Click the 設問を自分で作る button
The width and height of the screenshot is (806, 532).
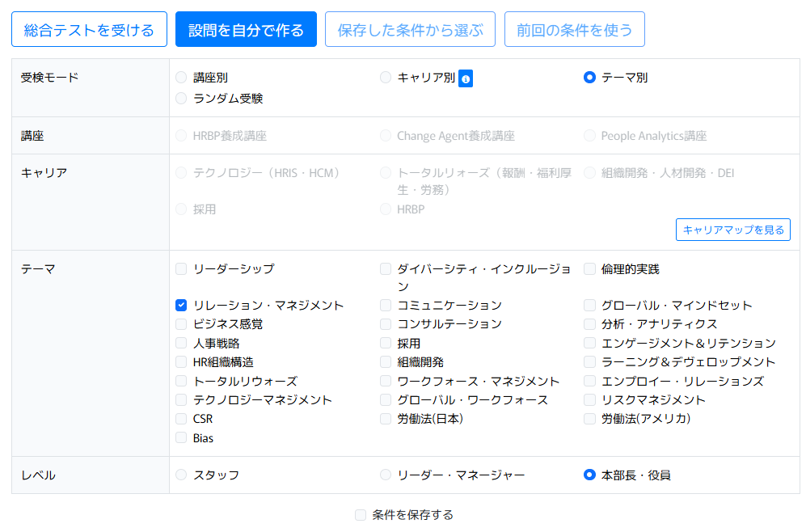[x=246, y=30]
